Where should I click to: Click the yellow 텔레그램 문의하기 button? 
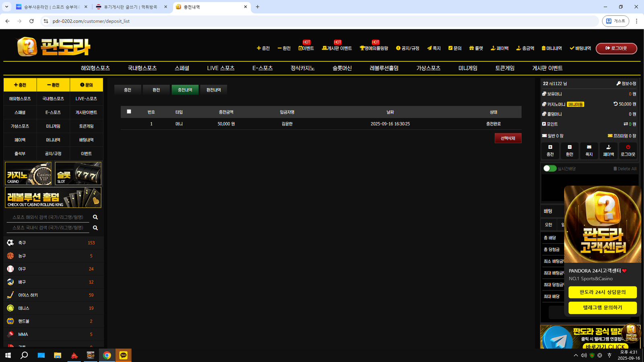coord(602,308)
